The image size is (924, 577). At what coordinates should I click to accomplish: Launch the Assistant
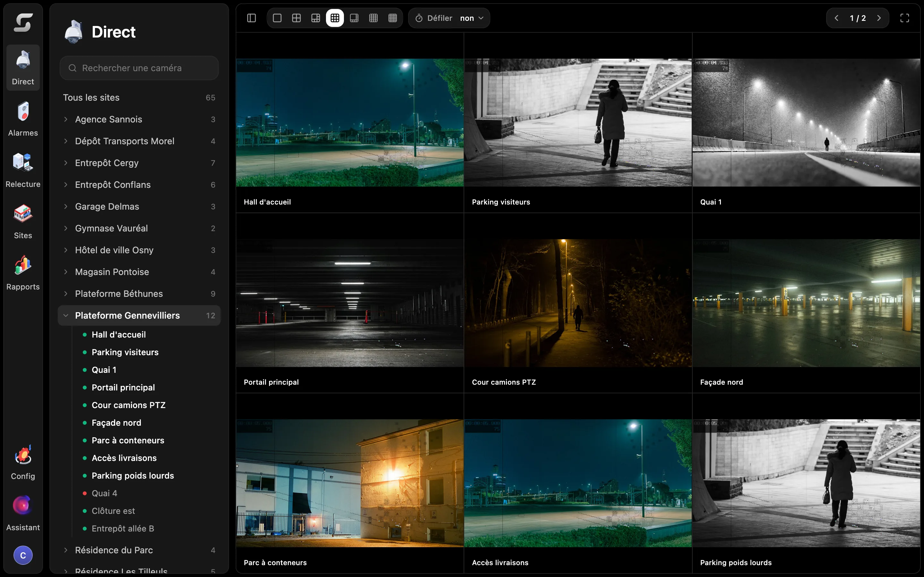point(23,513)
